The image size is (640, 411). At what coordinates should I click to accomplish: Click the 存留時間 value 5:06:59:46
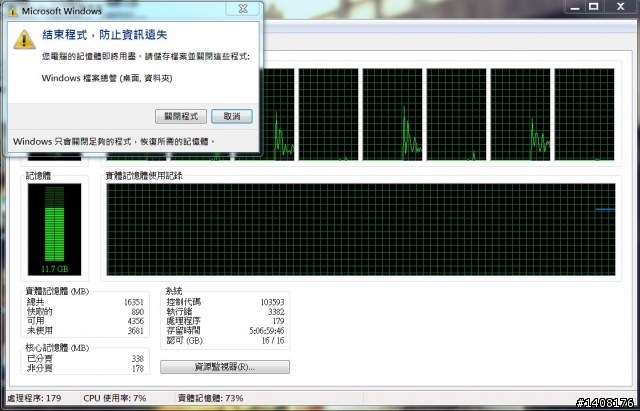[267, 331]
